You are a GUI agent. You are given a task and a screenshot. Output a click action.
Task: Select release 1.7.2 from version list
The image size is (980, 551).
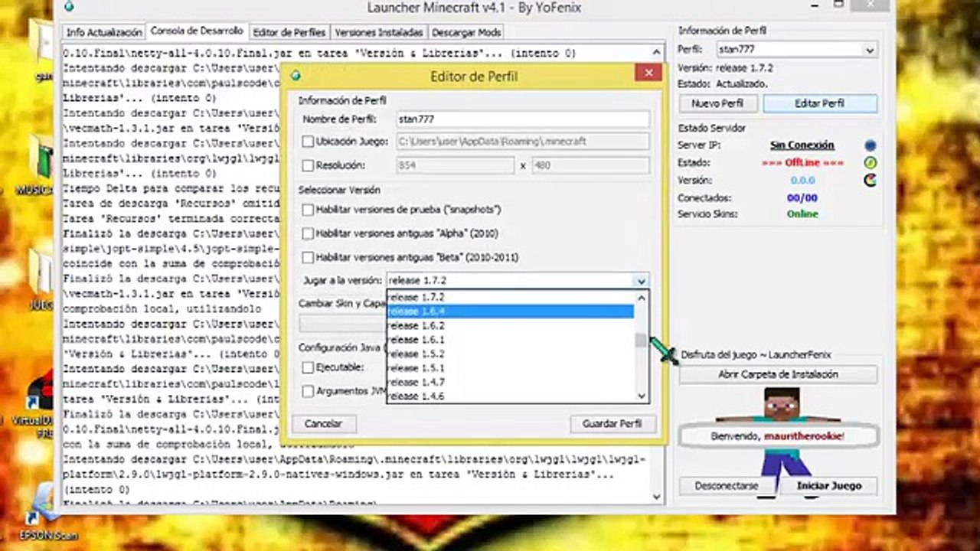(511, 297)
